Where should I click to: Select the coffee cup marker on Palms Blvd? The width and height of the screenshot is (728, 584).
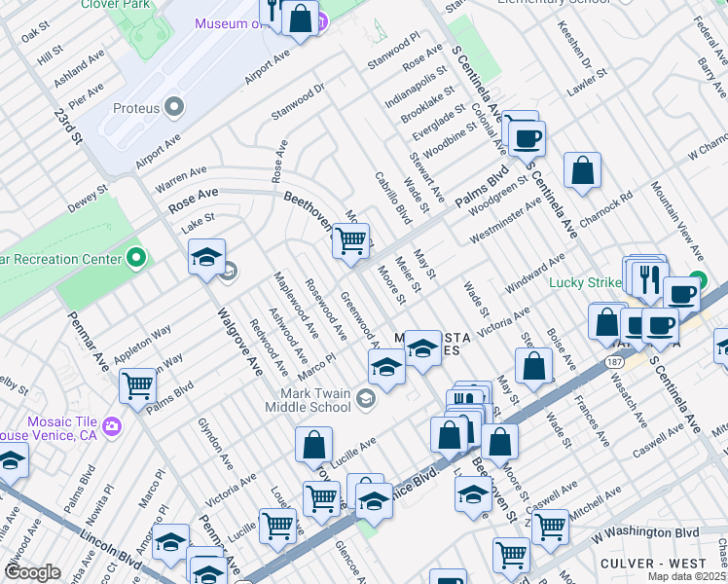[527, 143]
